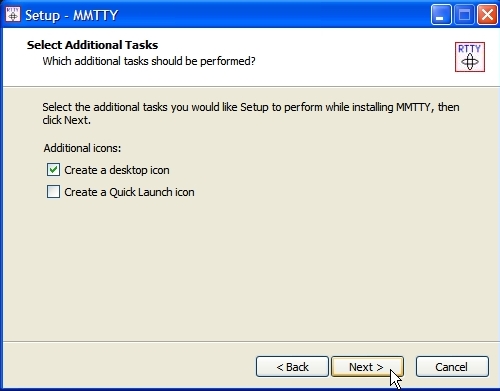Click the empty footer area left of Back

coord(130,367)
